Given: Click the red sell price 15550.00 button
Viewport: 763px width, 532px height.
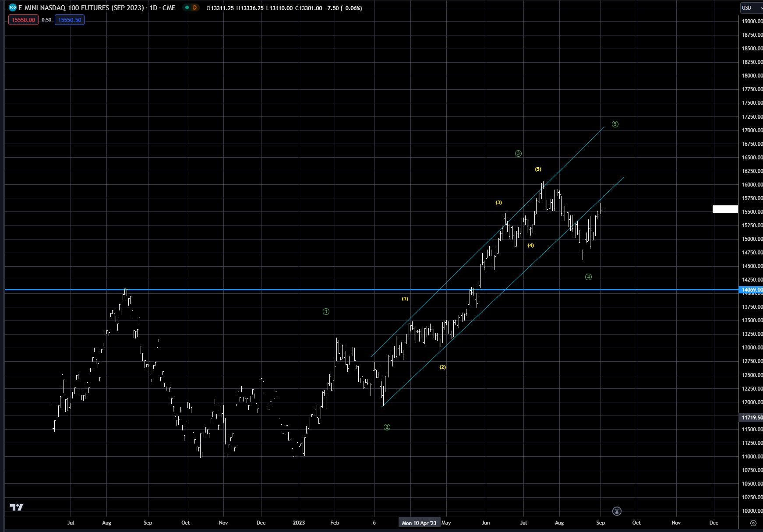Looking at the screenshot, I should [x=23, y=20].
